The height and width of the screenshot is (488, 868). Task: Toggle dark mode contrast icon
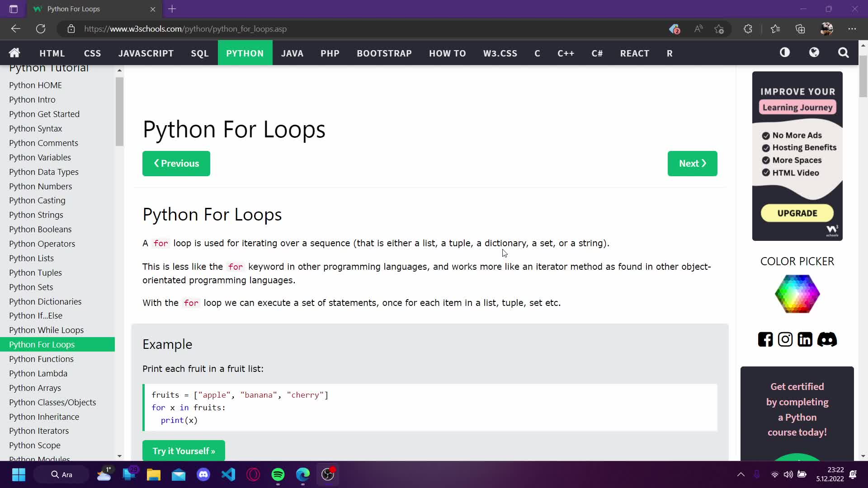[785, 52]
